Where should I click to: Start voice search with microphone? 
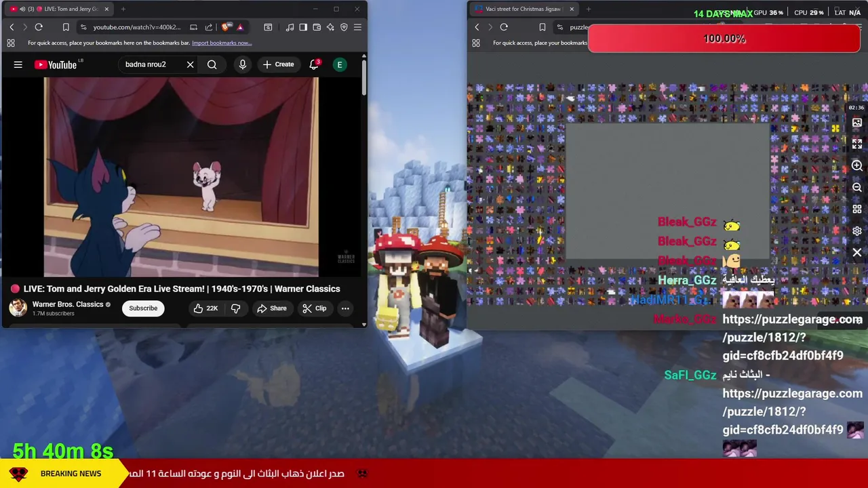tap(243, 64)
